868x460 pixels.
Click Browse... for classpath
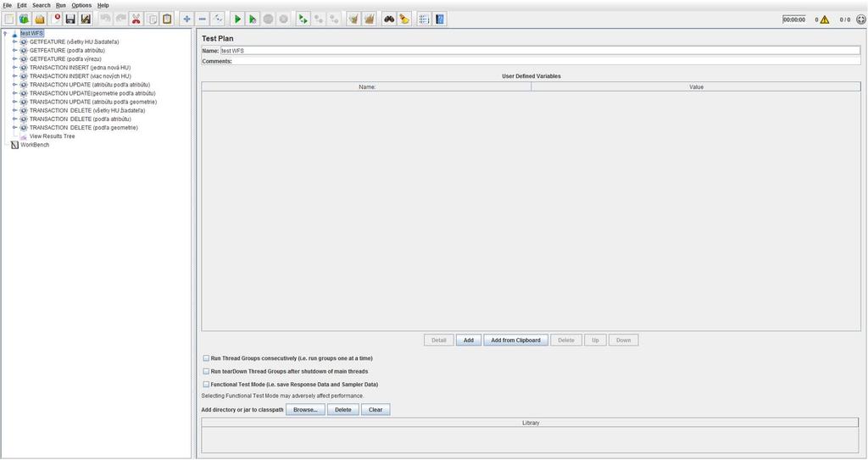tap(305, 410)
